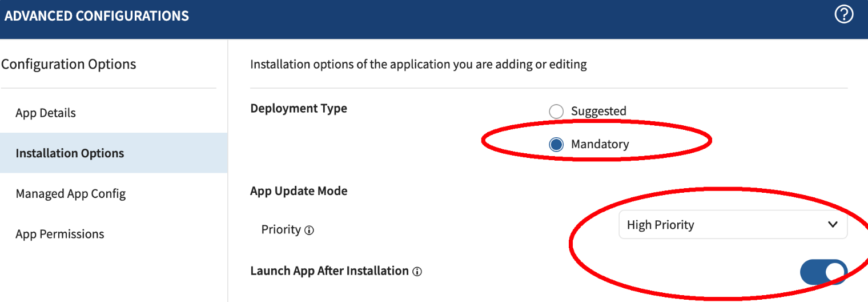The height and width of the screenshot is (302, 868).
Task: Select the Mandatory deployment type radio
Action: (556, 144)
